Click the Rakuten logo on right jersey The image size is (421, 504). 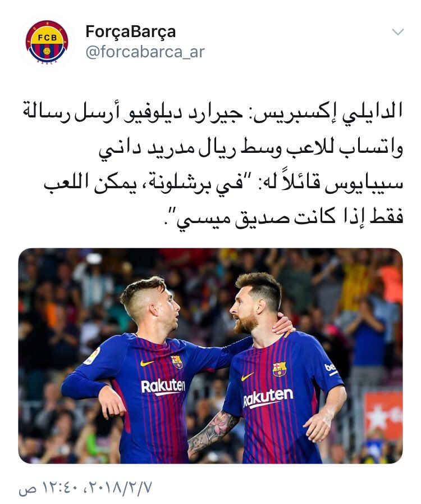tap(268, 398)
